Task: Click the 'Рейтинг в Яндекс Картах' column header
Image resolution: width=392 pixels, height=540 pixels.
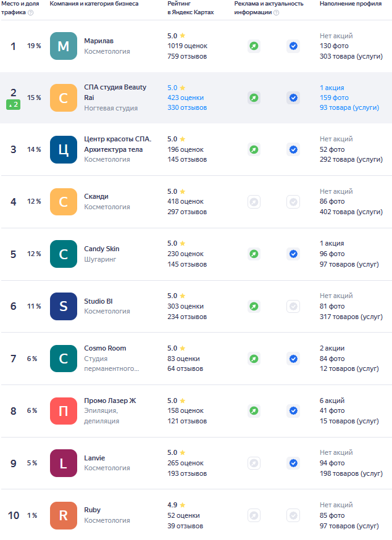Action: [191, 8]
